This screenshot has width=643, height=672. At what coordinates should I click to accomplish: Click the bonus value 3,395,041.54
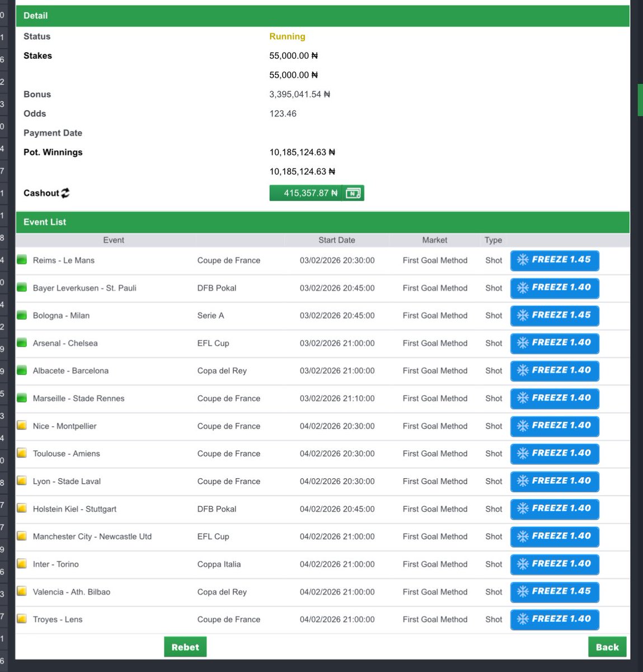pos(299,94)
